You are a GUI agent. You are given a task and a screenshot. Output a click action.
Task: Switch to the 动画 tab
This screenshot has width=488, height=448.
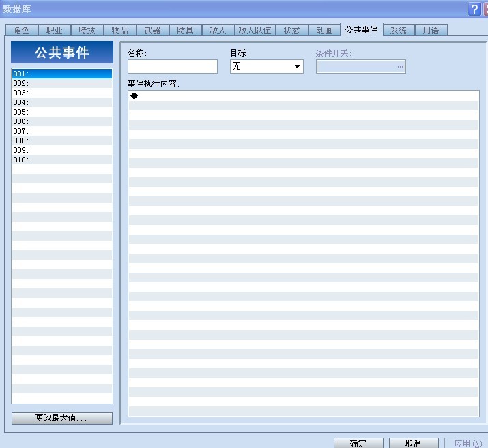[324, 30]
